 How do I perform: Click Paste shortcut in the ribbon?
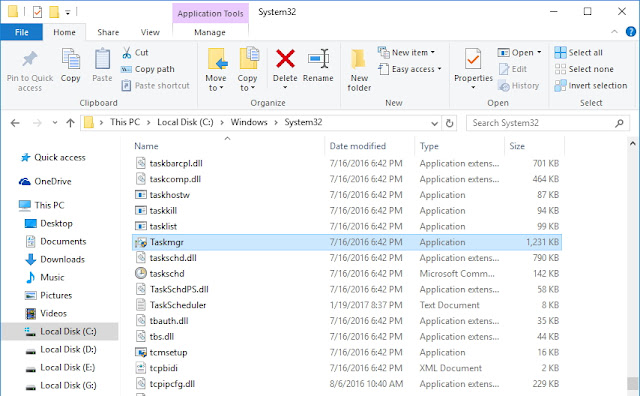click(x=156, y=86)
